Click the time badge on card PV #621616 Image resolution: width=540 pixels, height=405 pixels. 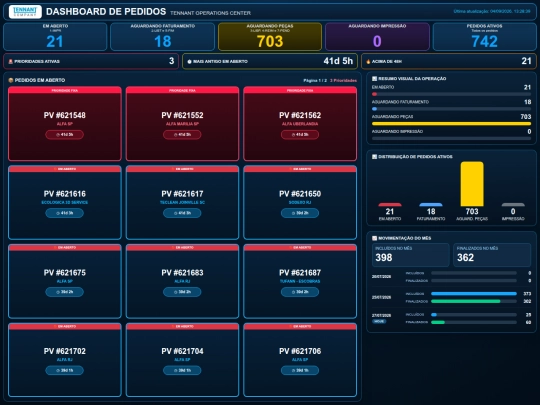point(64,213)
